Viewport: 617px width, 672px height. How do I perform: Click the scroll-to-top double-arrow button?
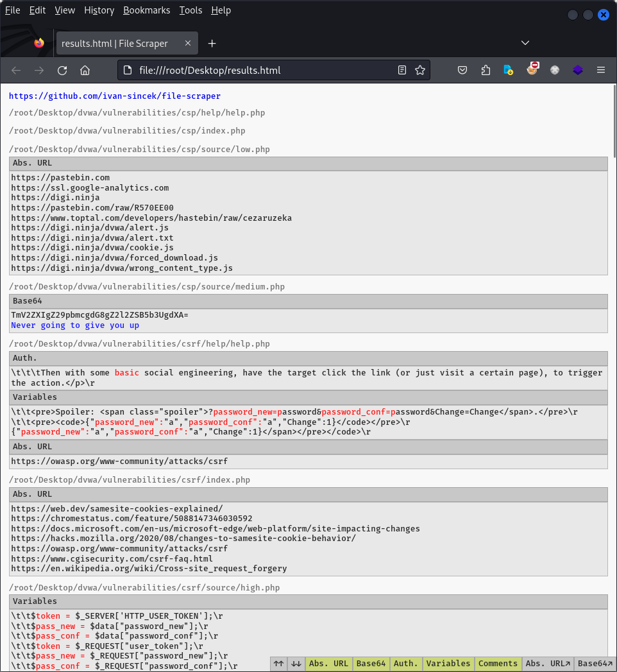(x=278, y=664)
